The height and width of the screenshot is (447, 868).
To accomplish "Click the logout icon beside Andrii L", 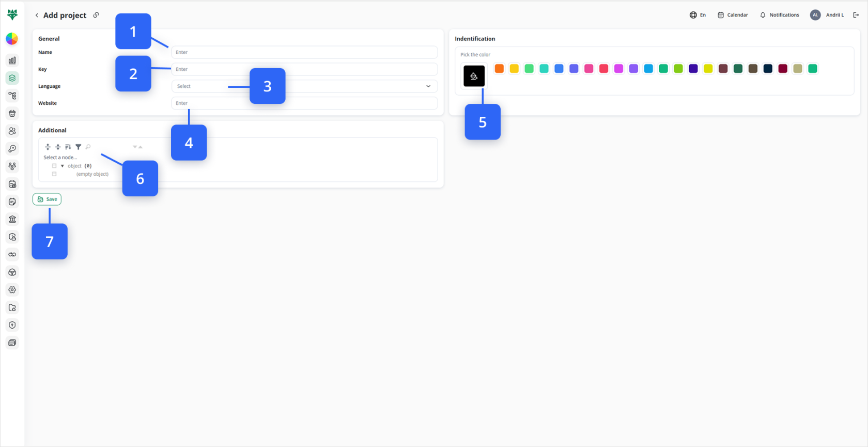I will [x=856, y=15].
